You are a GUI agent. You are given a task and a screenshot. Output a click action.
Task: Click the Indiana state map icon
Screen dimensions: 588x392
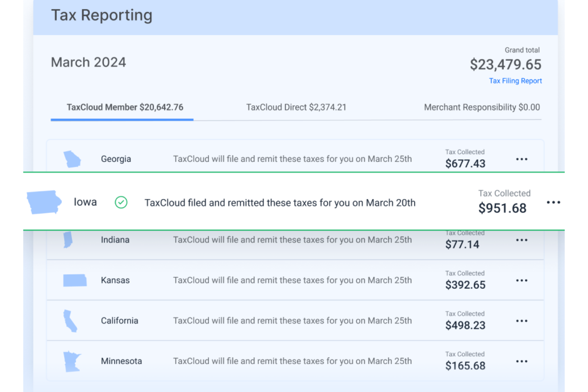(x=68, y=239)
